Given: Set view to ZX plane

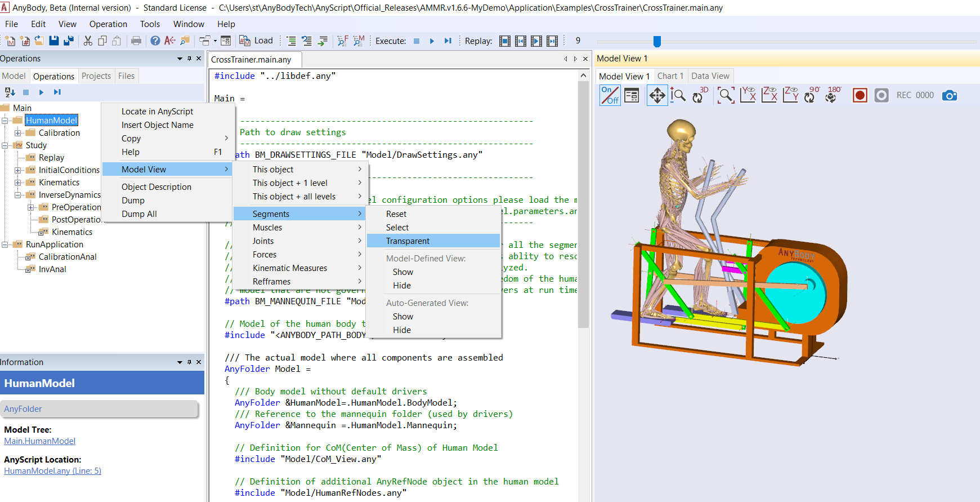Looking at the screenshot, I should (x=769, y=95).
